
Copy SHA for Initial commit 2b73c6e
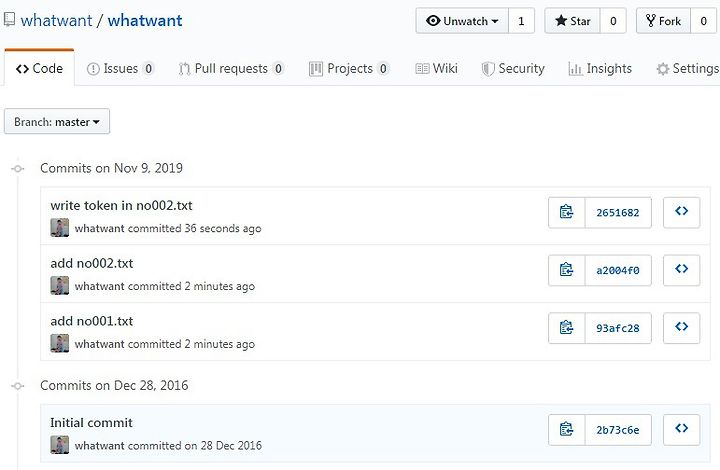567,430
